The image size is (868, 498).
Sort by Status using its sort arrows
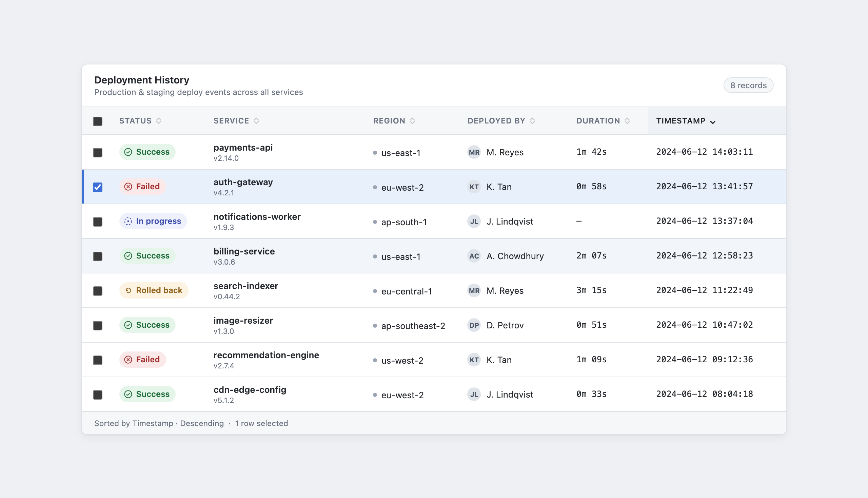point(159,121)
